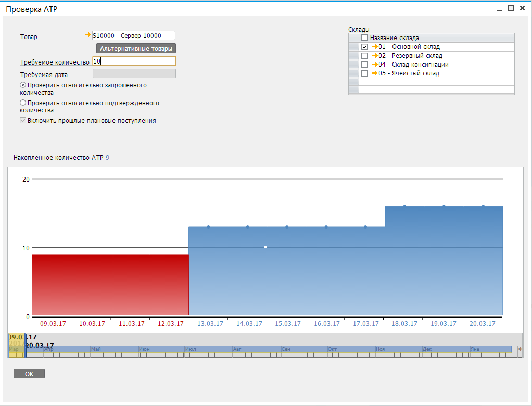
Task: Click the 09.03.17 date axis label
Action: point(53,324)
